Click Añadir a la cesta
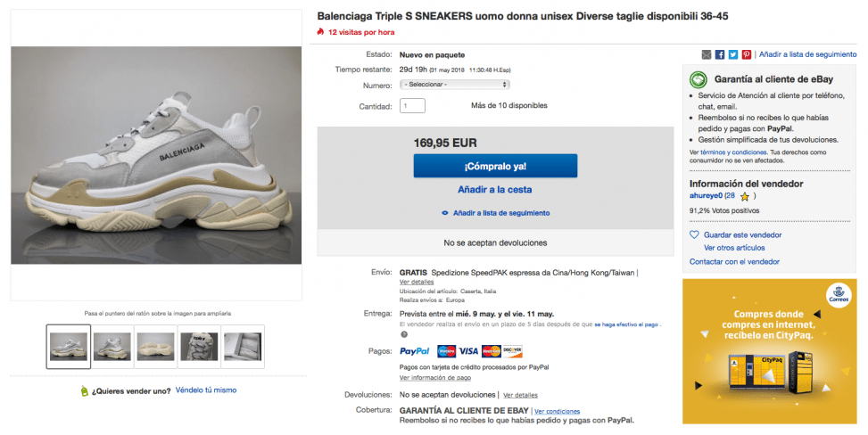The image size is (868, 435). click(495, 189)
